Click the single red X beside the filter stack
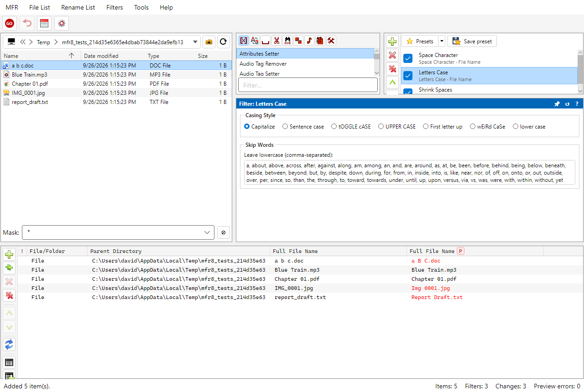This screenshot has height=392, width=584. coord(392,56)
